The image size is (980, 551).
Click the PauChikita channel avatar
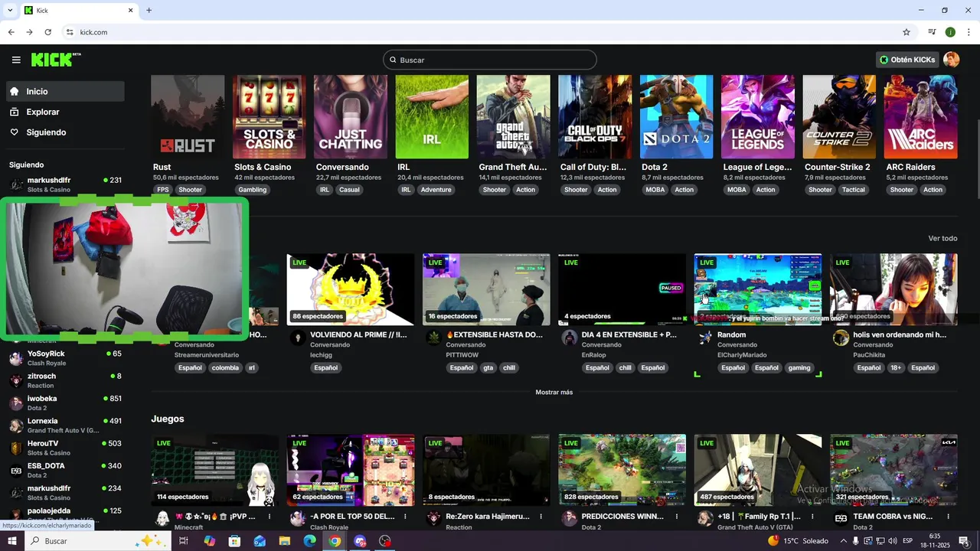pyautogui.click(x=841, y=337)
